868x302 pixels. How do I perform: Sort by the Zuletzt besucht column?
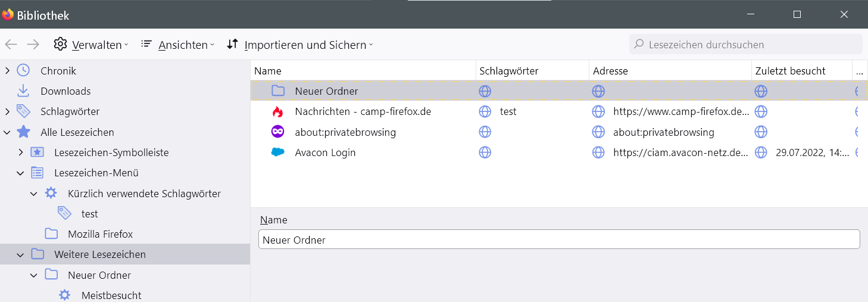pyautogui.click(x=790, y=71)
